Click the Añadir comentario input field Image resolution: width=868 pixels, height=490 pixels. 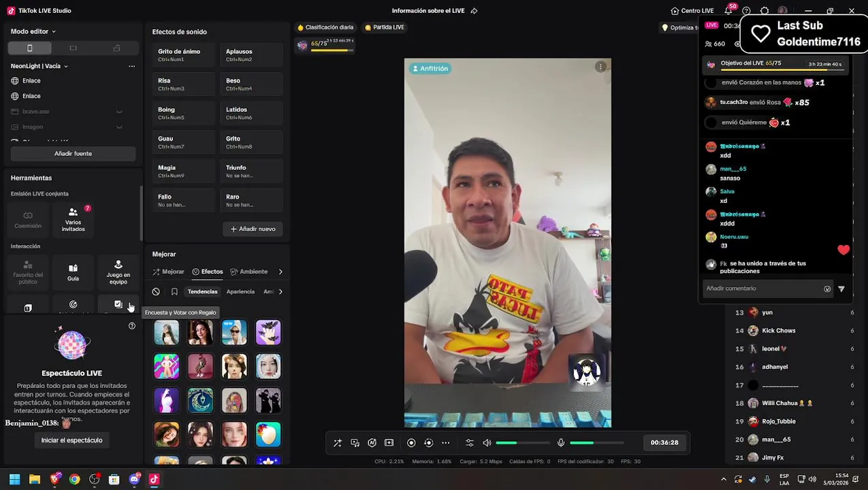tap(762, 289)
